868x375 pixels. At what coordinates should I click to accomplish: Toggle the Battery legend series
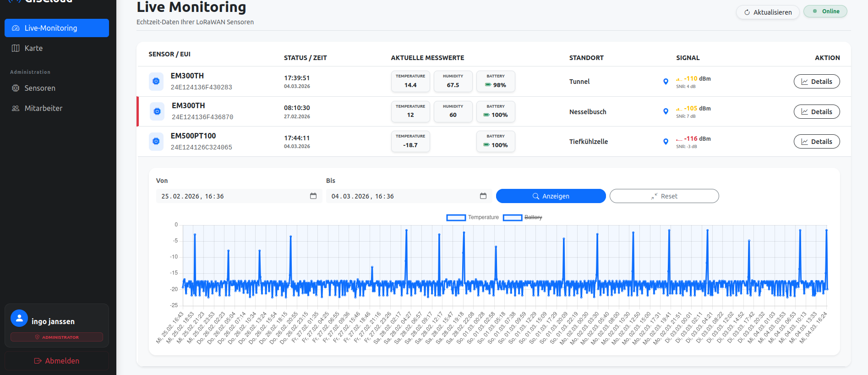pyautogui.click(x=523, y=217)
